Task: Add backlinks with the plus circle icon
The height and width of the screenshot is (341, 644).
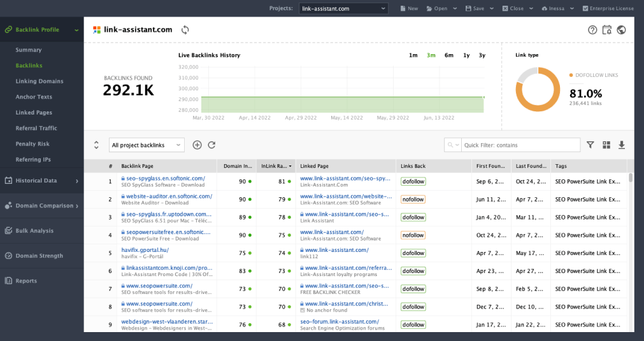Action: 197,145
